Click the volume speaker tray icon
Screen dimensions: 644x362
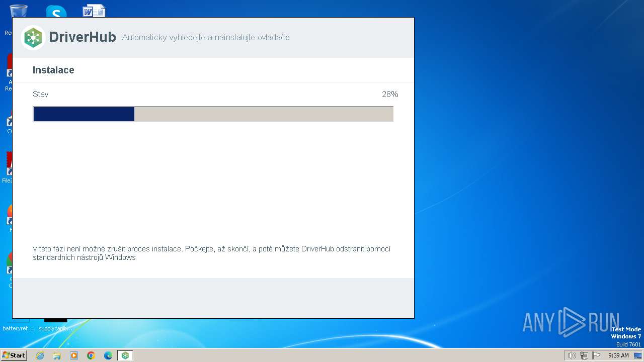[x=572, y=355]
